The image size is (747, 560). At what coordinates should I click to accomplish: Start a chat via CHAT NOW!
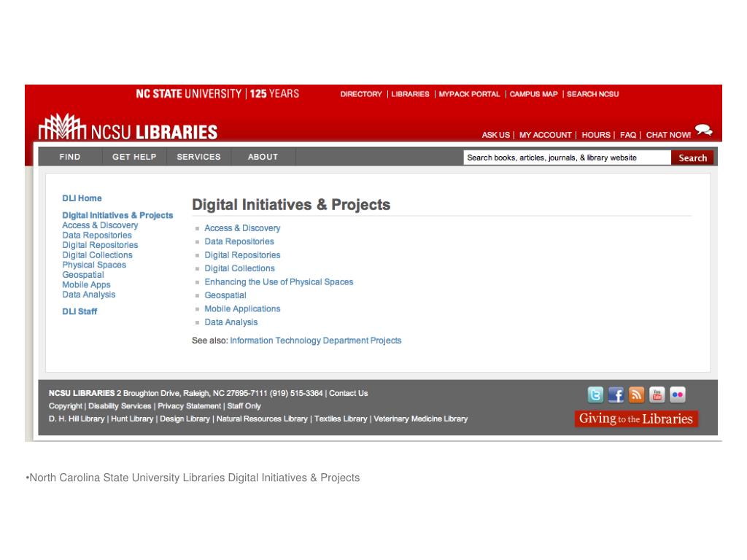pyautogui.click(x=668, y=135)
